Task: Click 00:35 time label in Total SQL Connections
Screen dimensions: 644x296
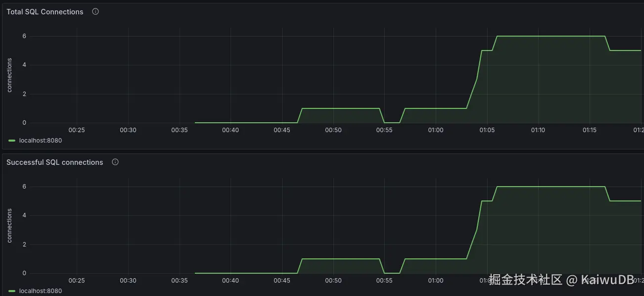Action: coord(179,130)
